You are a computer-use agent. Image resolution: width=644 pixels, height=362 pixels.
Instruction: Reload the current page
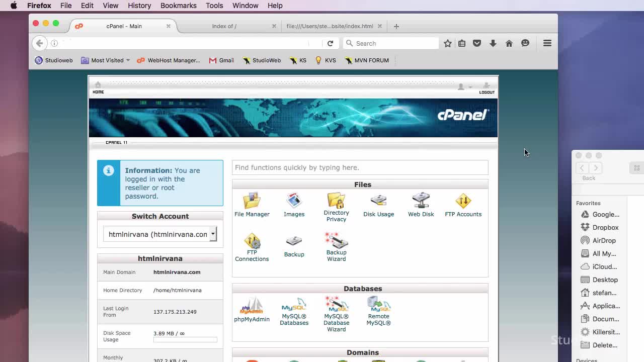pyautogui.click(x=330, y=43)
